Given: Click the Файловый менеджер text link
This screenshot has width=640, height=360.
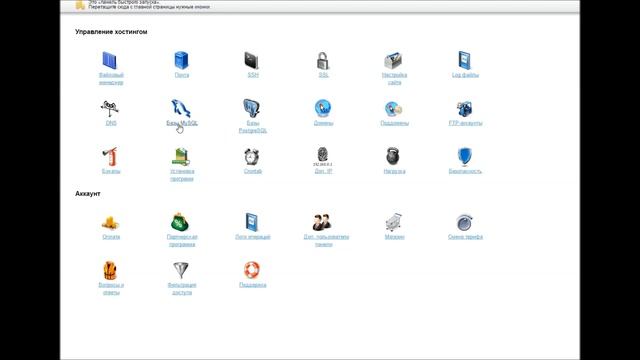Looking at the screenshot, I should pos(111,79).
